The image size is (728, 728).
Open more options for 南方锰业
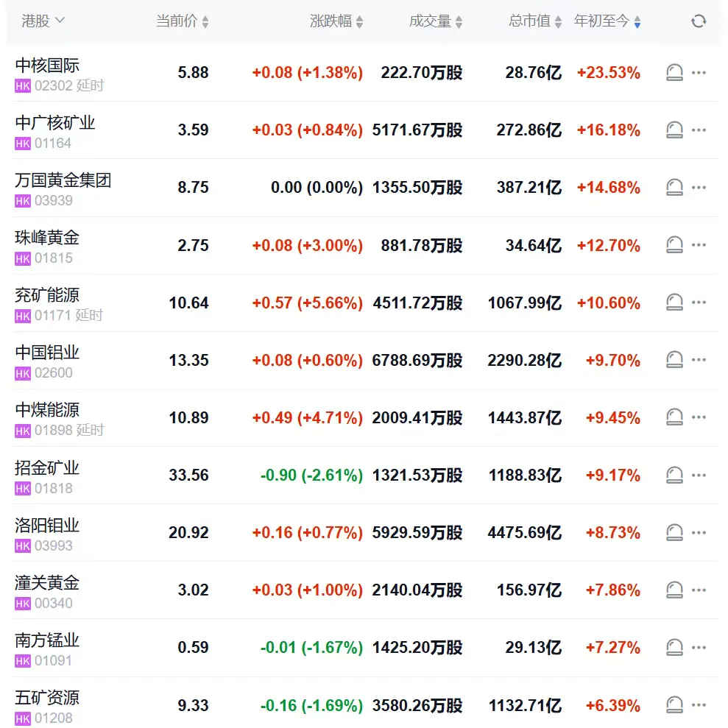pos(699,648)
